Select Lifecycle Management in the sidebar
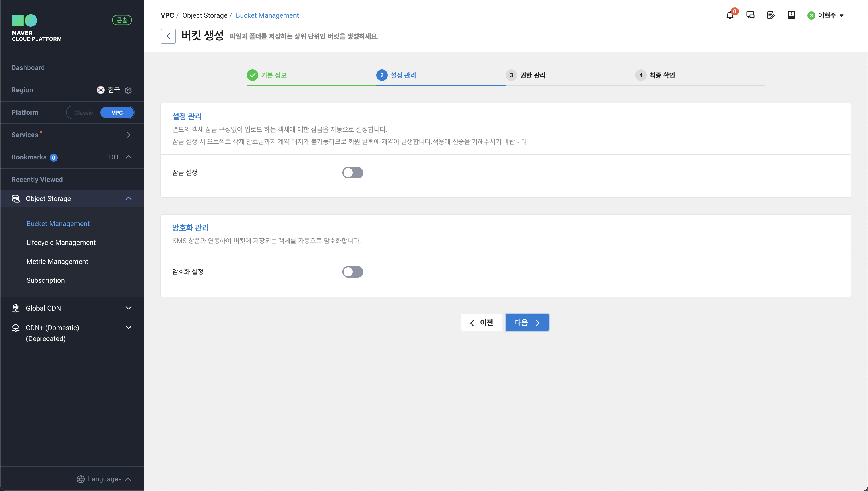Viewport: 868px width, 491px height. [61, 242]
